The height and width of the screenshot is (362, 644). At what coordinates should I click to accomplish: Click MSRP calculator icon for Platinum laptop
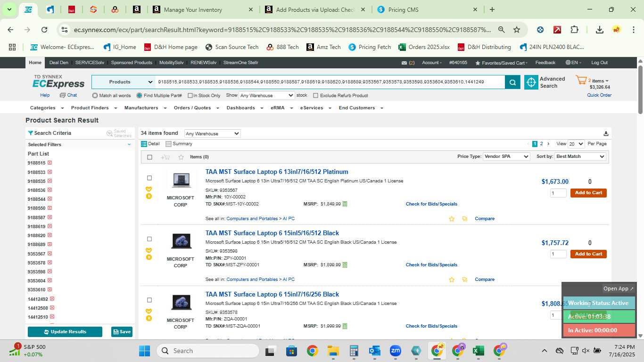345,204
